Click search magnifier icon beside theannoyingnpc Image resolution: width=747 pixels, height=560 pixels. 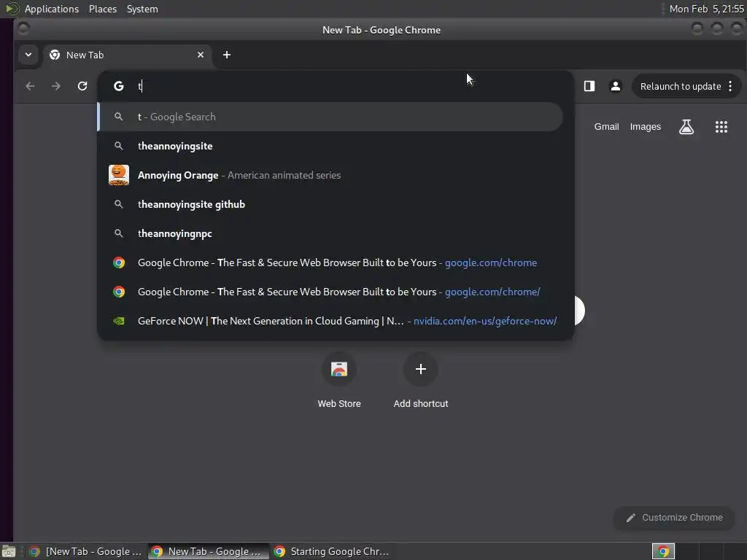[119, 233]
